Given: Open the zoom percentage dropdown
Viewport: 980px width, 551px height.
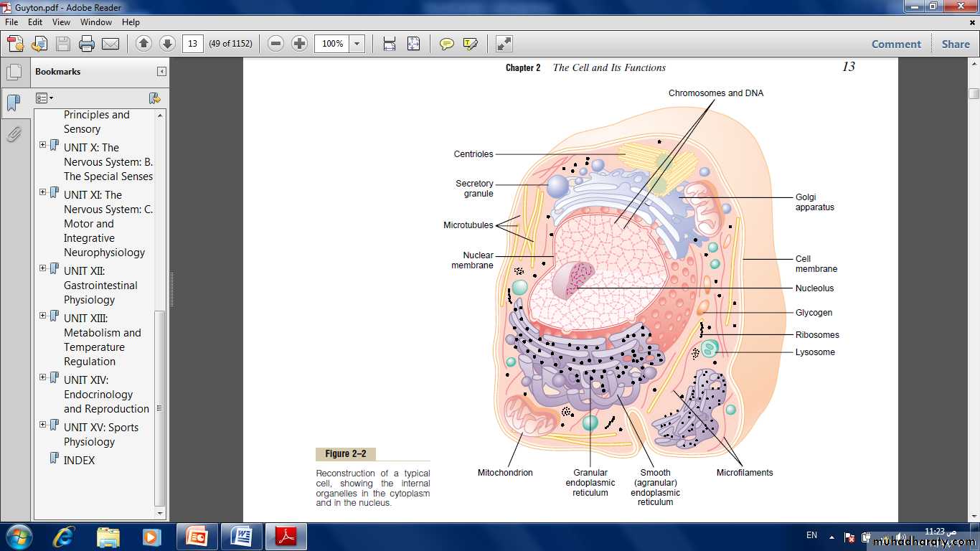Looking at the screenshot, I should (x=357, y=44).
